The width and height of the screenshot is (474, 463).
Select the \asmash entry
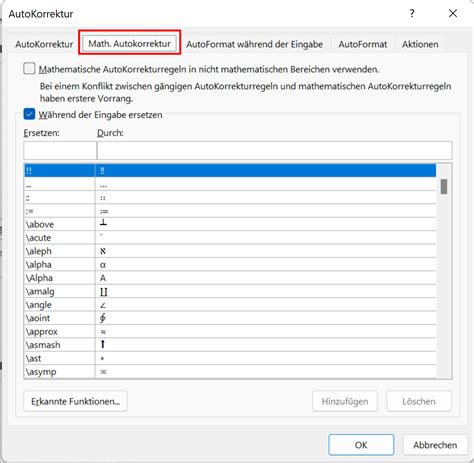230,345
